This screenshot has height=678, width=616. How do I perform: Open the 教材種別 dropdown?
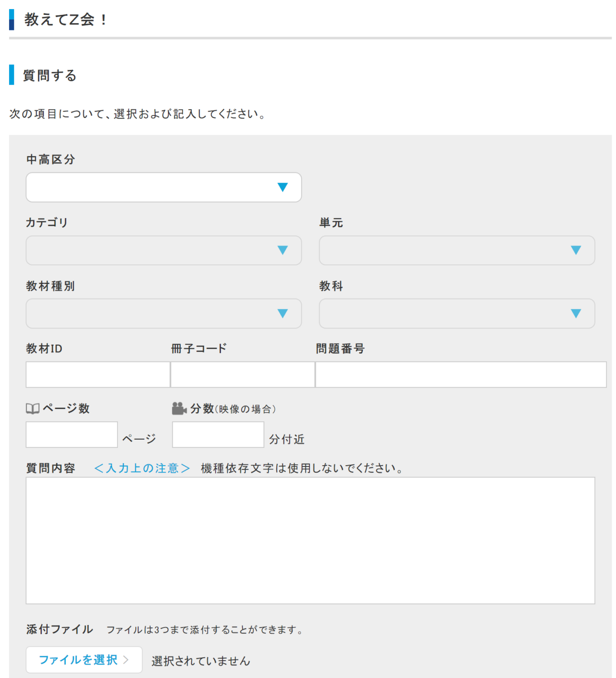tap(164, 313)
